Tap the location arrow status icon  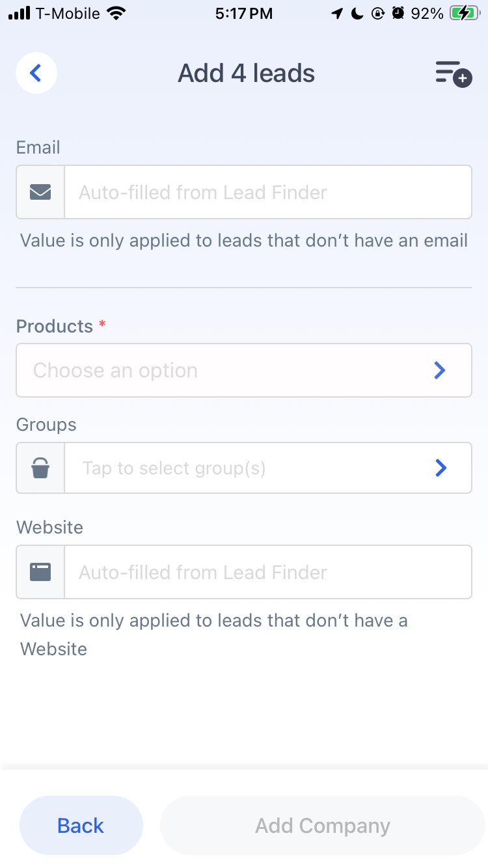(337, 13)
